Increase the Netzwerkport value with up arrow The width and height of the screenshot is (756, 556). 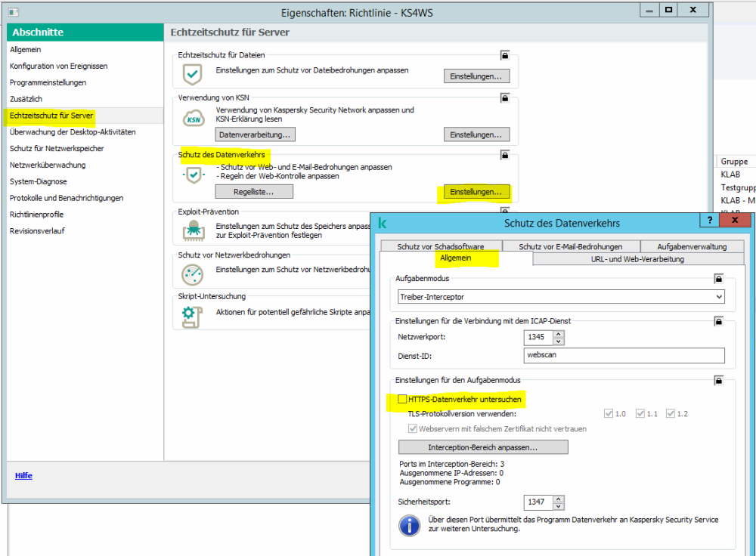pyautogui.click(x=559, y=333)
